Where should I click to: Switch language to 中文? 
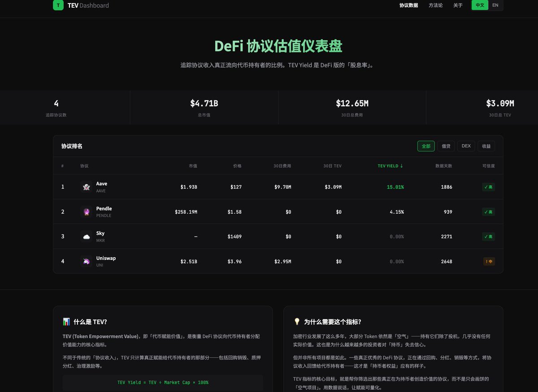pyautogui.click(x=480, y=5)
